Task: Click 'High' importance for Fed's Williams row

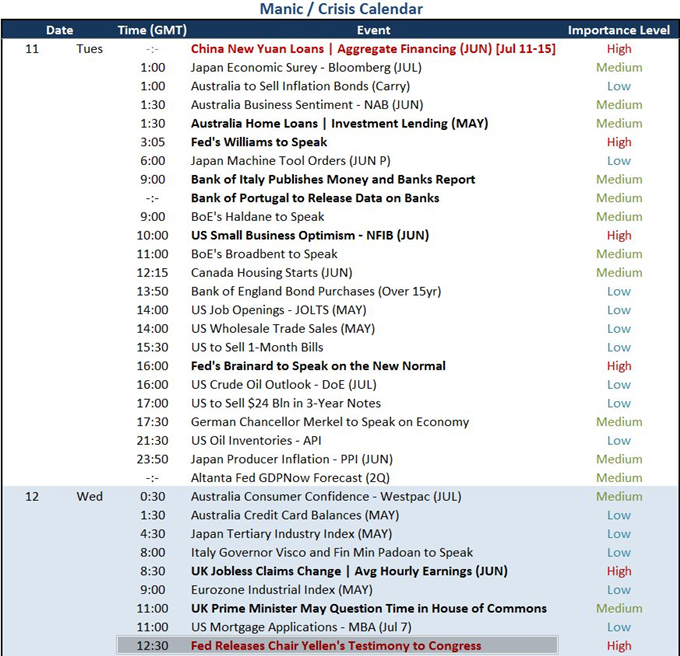Action: click(x=619, y=142)
